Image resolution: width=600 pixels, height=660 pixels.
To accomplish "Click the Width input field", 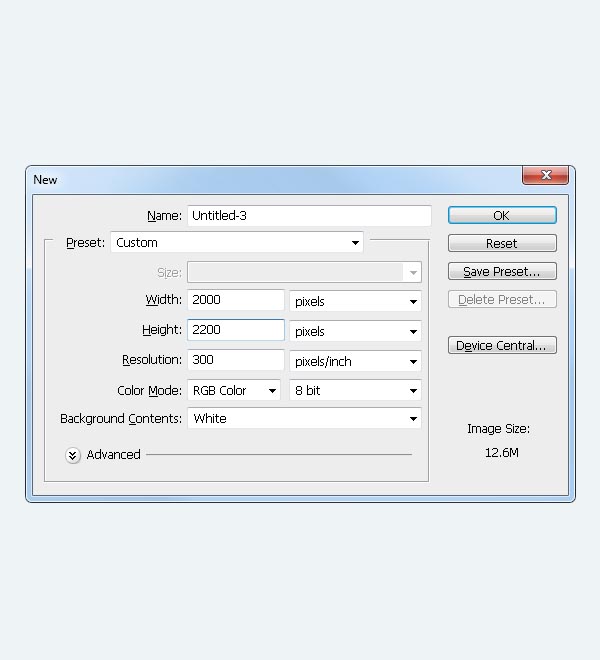I will 236,300.
